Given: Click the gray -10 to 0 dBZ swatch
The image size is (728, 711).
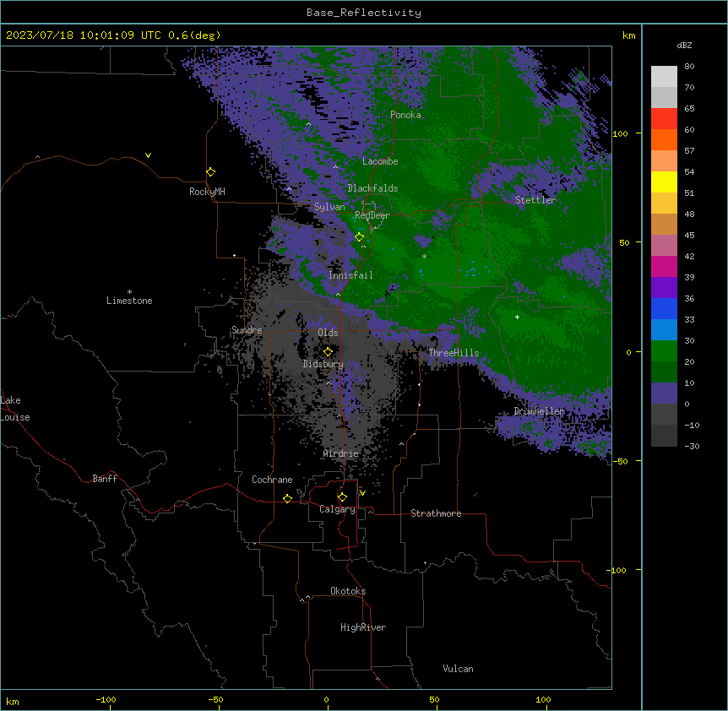Looking at the screenshot, I should 664,415.
